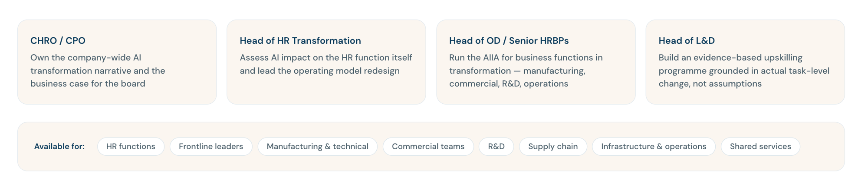Viewport: 868px width, 187px height.
Task: Open the Head of OD / Senior HRBPs card
Action: [536, 62]
